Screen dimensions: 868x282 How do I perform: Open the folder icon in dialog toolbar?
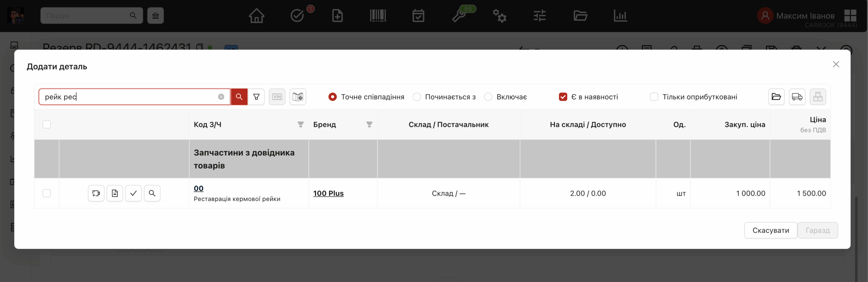[776, 97]
